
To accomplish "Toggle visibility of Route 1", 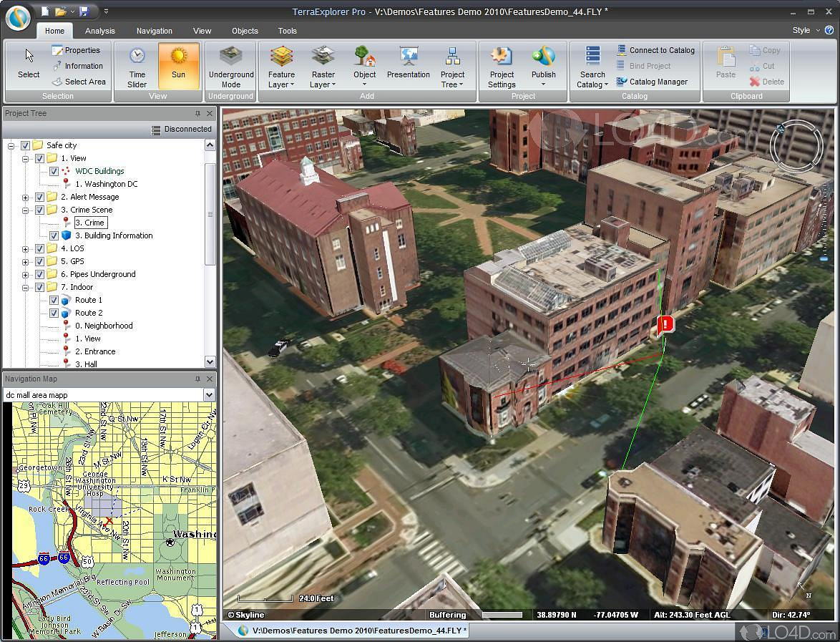I will coord(54,300).
